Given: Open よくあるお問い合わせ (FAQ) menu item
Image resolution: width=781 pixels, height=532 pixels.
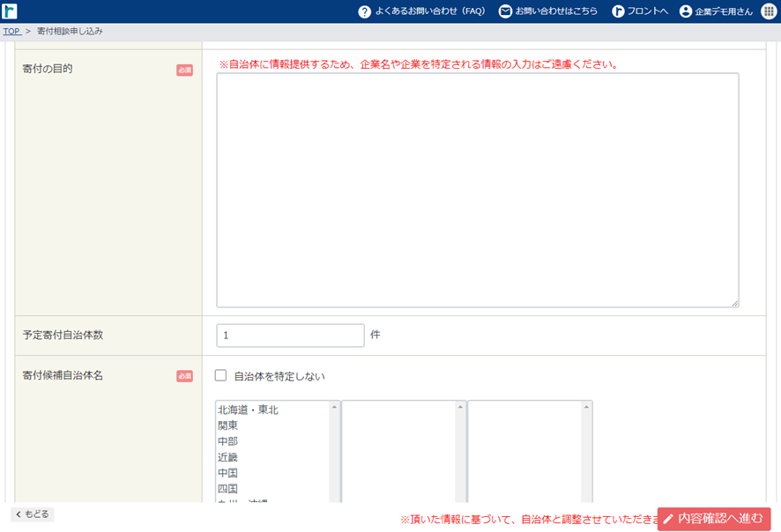Looking at the screenshot, I should click(429, 11).
